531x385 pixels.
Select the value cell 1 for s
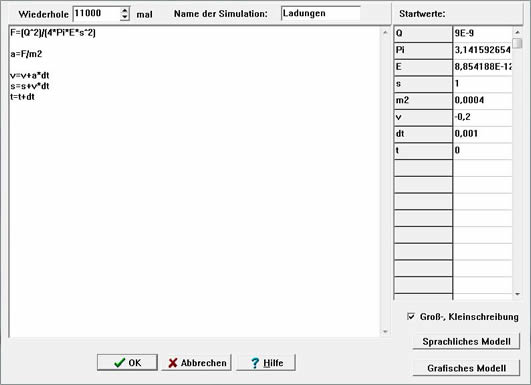483,84
